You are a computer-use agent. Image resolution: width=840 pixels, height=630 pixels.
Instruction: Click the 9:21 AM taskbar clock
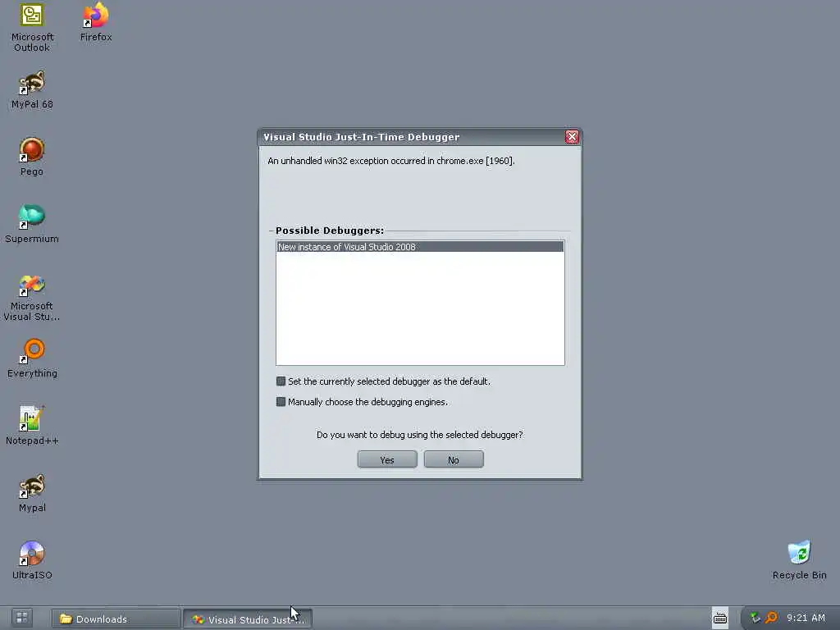point(806,618)
